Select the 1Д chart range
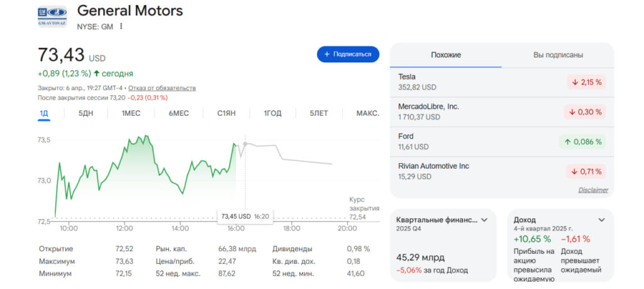Viewport: 644px width, 289px height. 44,113
